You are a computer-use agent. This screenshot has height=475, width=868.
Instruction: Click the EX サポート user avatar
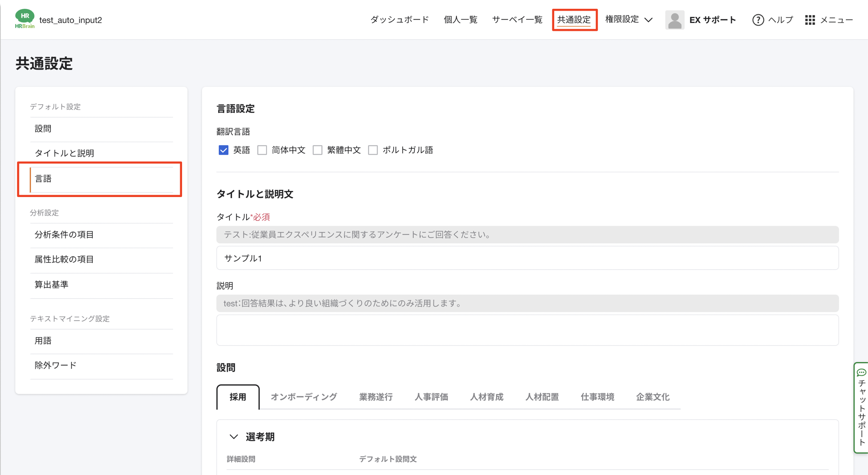click(x=675, y=20)
